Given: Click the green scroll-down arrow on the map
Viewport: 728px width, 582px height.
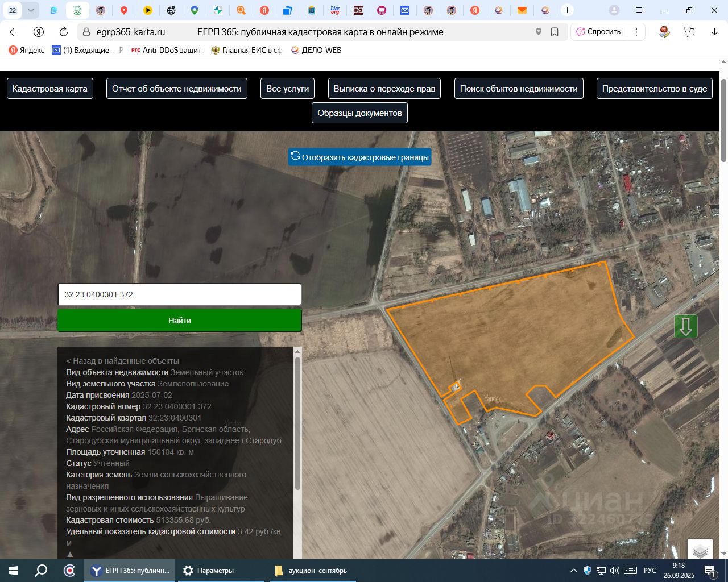Looking at the screenshot, I should 686,326.
